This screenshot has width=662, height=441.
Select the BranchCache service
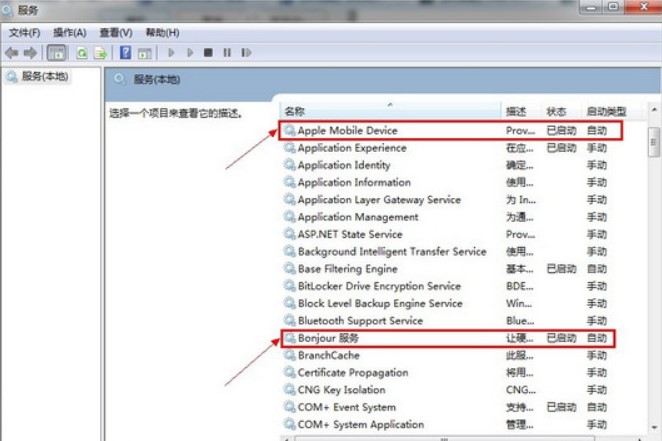tap(450, 355)
